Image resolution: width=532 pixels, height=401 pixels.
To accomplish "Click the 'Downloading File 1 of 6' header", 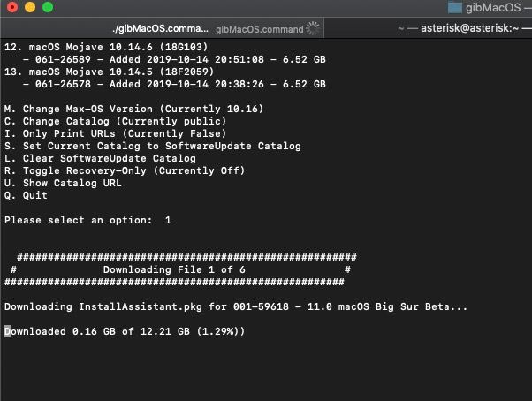I will tap(174, 269).
